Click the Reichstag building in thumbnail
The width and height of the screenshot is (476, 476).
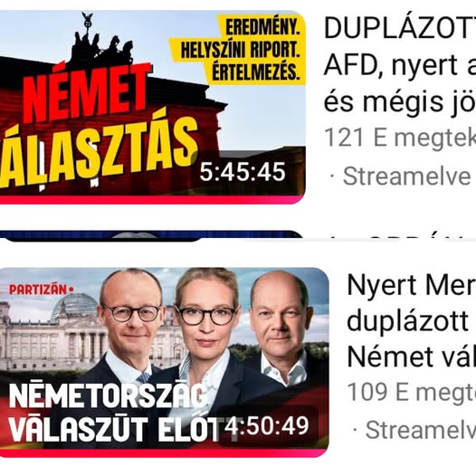52,332
